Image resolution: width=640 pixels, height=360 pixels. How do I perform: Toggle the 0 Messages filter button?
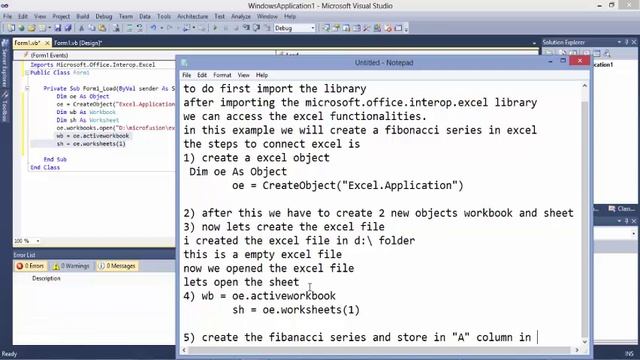tap(117, 266)
